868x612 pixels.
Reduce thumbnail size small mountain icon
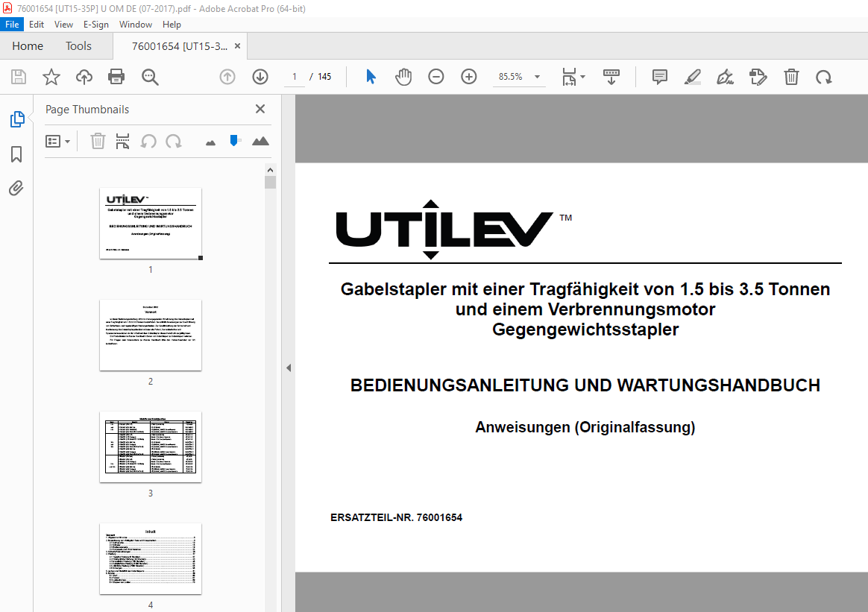pos(210,143)
